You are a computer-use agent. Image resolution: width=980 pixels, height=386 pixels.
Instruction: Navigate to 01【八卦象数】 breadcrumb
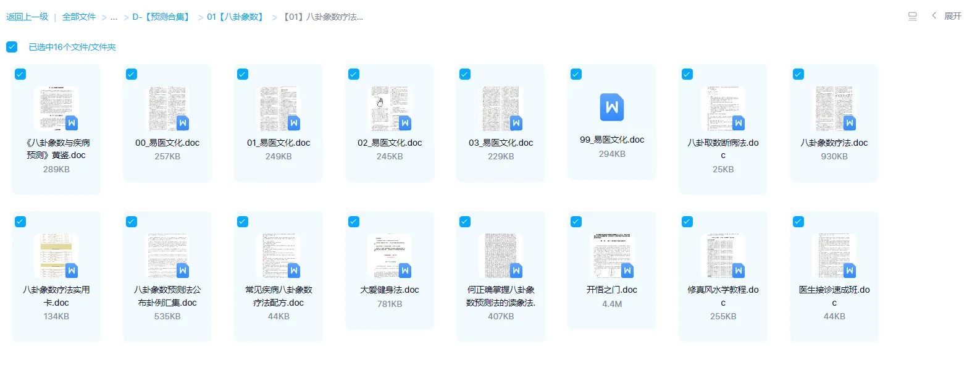click(237, 17)
